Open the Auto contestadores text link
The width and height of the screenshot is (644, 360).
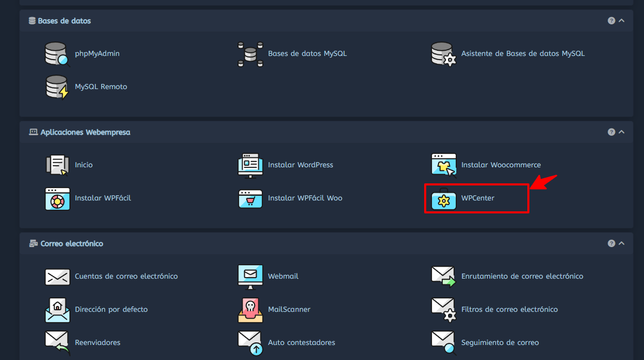coord(302,343)
